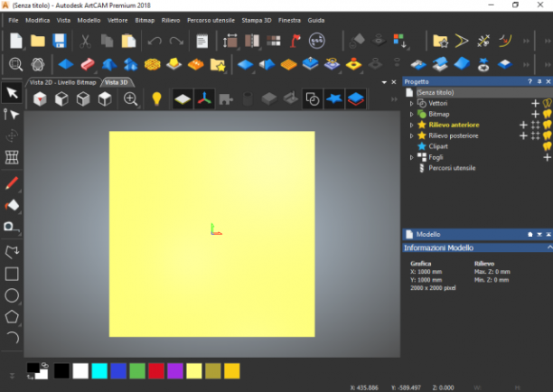Expand the Bitmap tree node
This screenshot has height=392, width=553.
tap(411, 114)
